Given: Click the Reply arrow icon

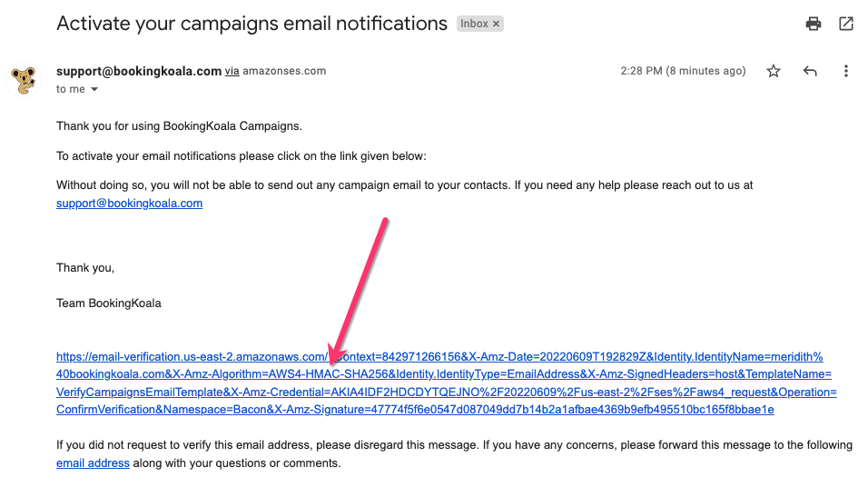Looking at the screenshot, I should 810,71.
